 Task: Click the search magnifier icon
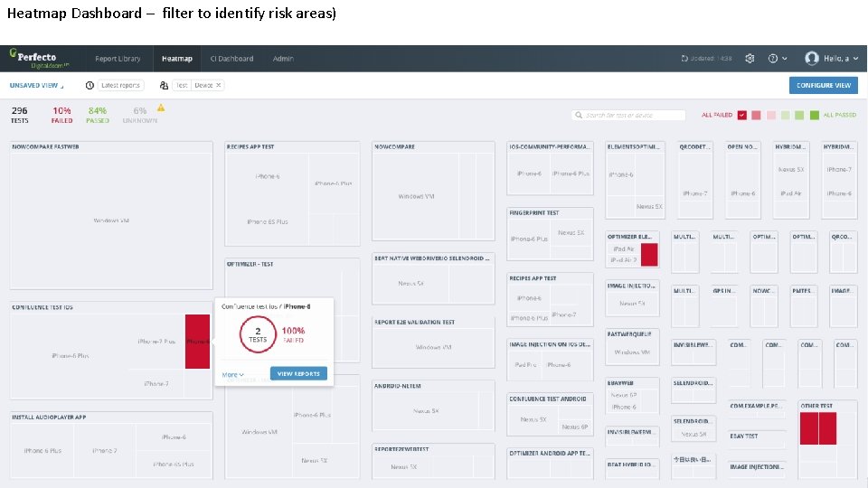[579, 115]
